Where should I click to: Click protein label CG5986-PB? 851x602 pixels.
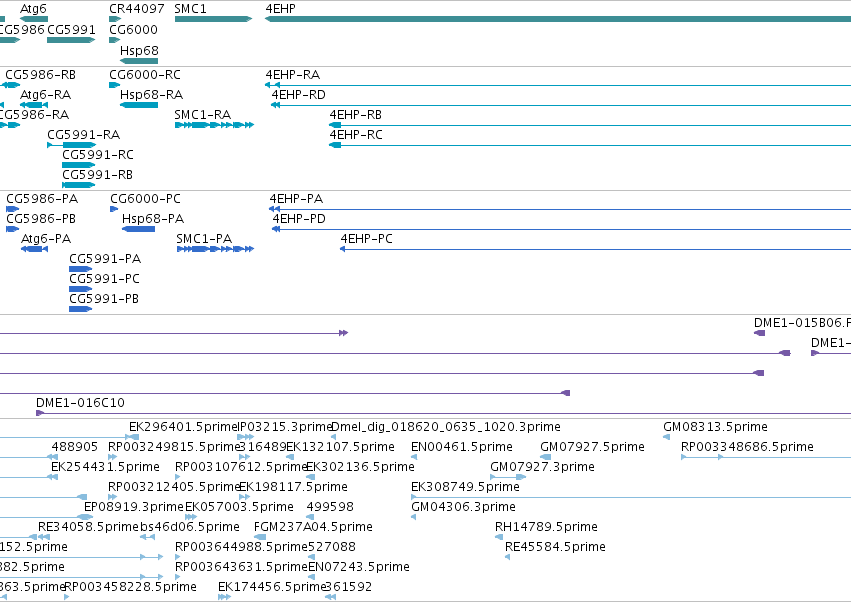41,219
